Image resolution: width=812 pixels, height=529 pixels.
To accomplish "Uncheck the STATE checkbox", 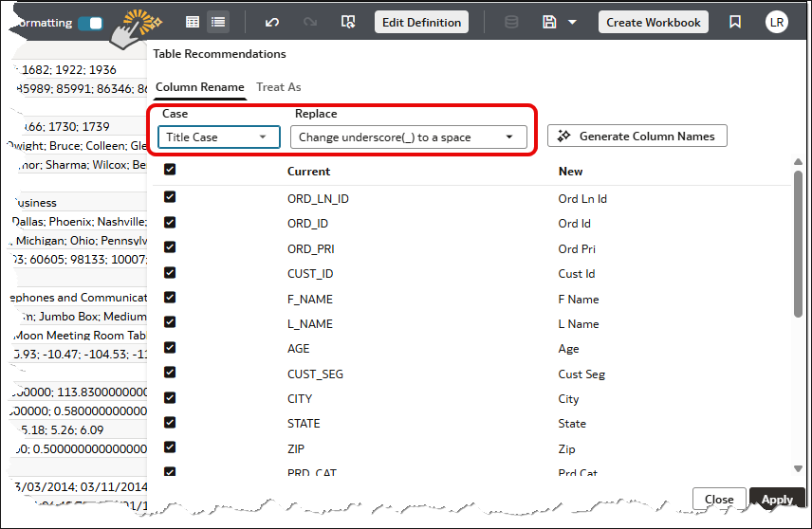I will (170, 423).
